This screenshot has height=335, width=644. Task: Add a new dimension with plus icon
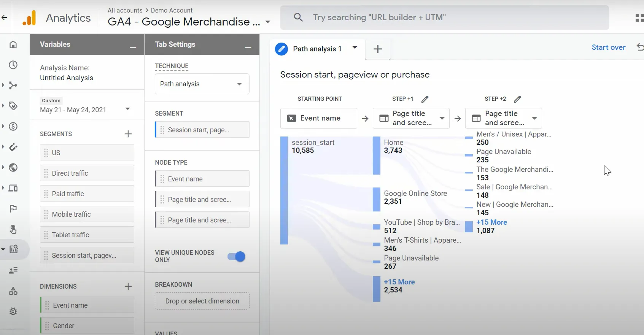click(128, 286)
